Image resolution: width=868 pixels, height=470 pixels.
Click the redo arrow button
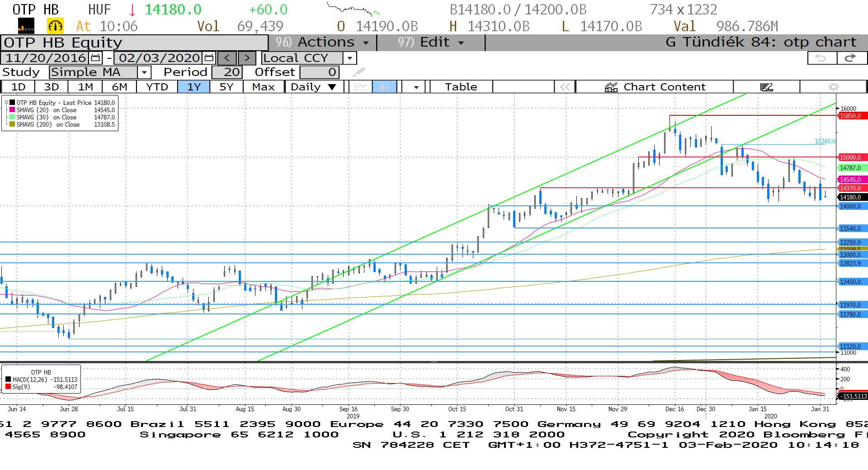(x=851, y=58)
